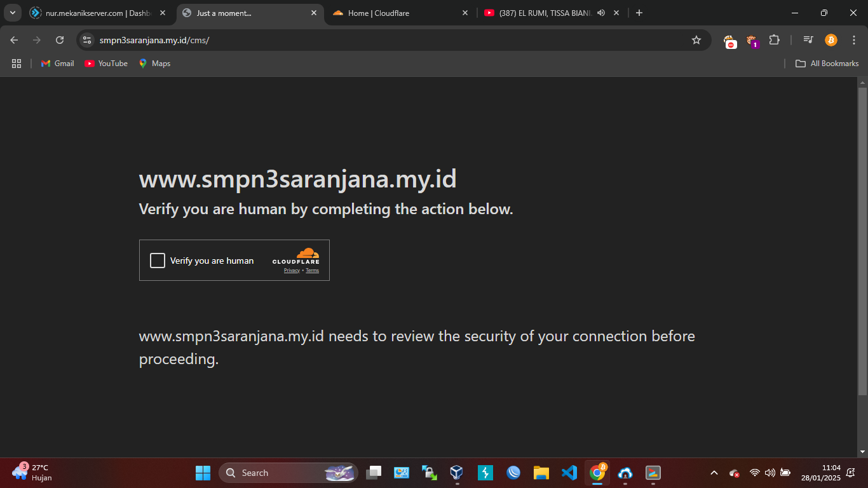Image resolution: width=868 pixels, height=488 pixels.
Task: Open a new browser tab
Action: 639,13
